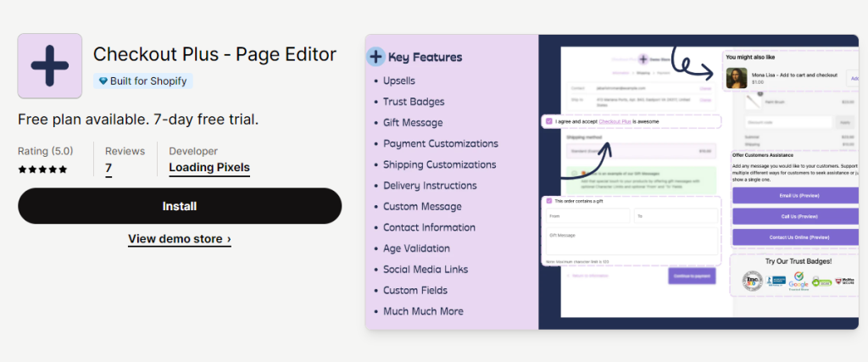Click the Checkout Plus - Page Editor title
This screenshot has width=868, height=362.
[214, 54]
